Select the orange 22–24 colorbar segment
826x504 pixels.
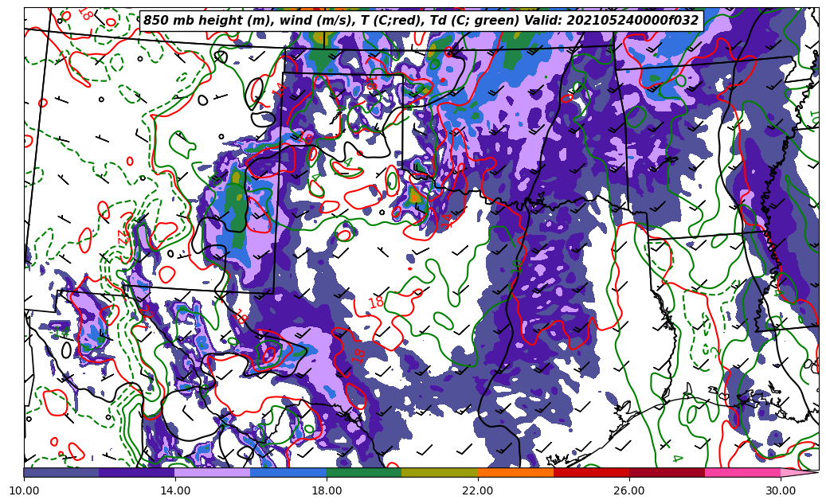tap(515, 472)
